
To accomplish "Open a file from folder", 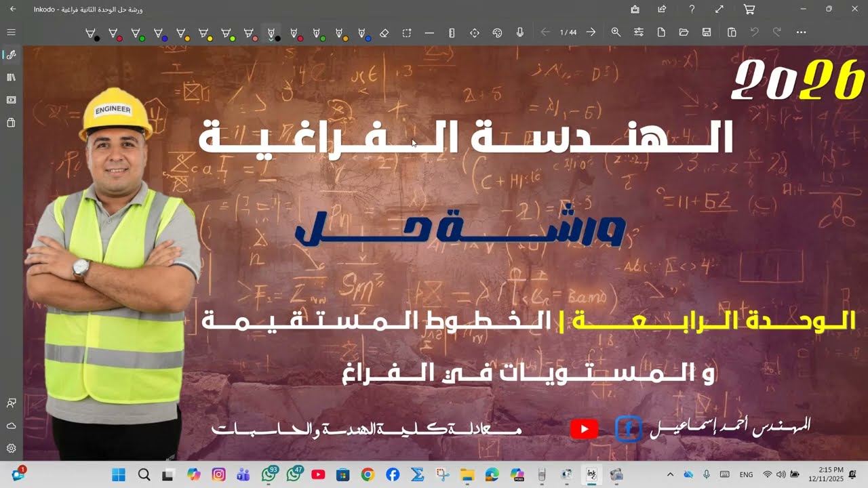I will [684, 33].
